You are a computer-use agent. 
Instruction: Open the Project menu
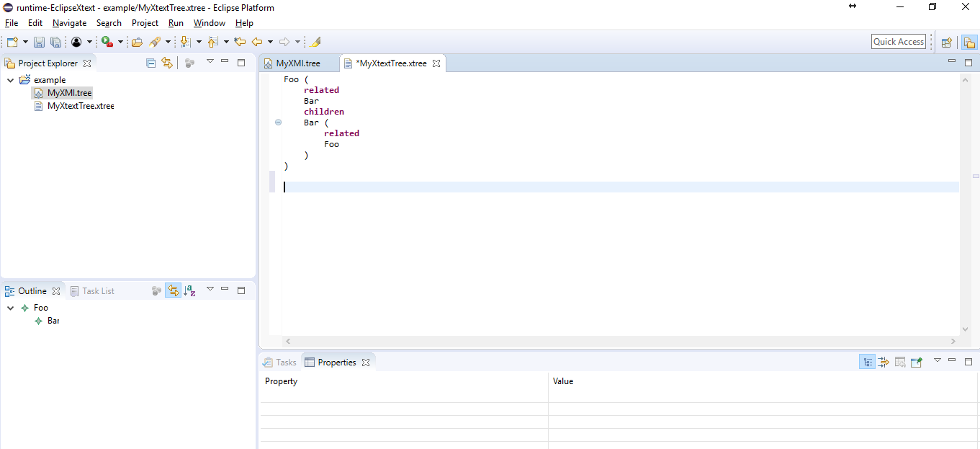click(145, 23)
